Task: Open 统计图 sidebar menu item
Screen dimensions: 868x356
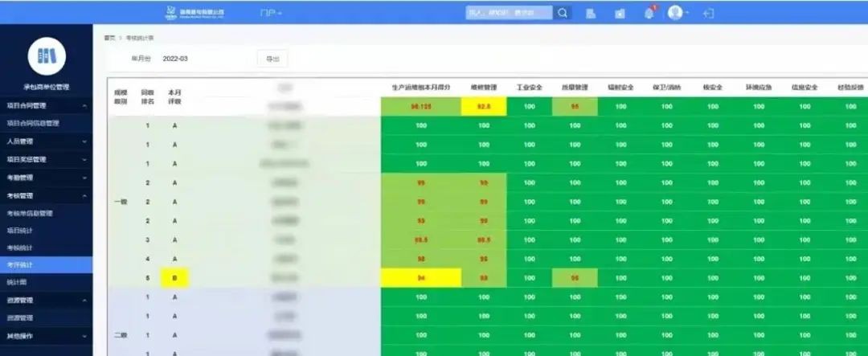Action: coord(17,282)
